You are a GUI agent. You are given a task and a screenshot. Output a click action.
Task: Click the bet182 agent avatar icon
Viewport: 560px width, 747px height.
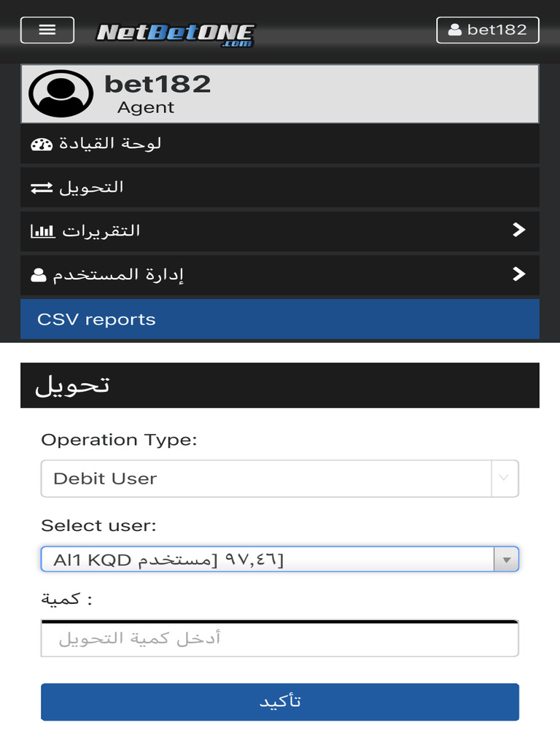click(61, 93)
